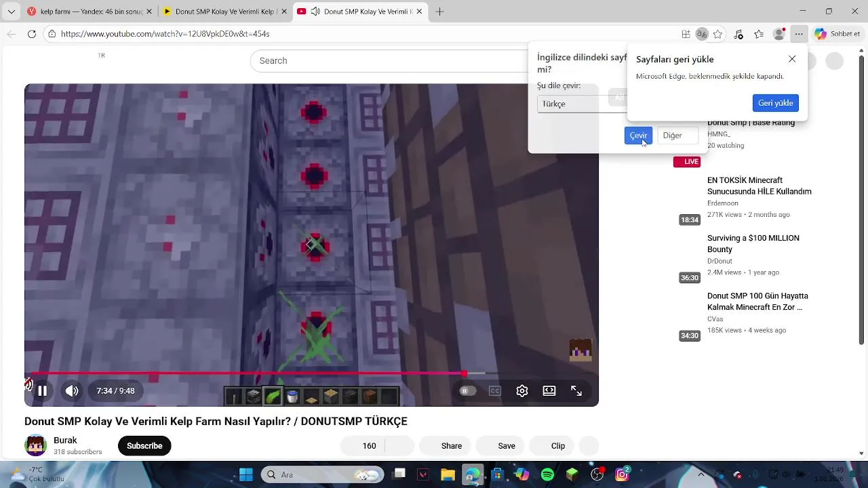Viewport: 868px width, 488px height.
Task: Open Spotify from the taskbar
Action: tap(547, 474)
